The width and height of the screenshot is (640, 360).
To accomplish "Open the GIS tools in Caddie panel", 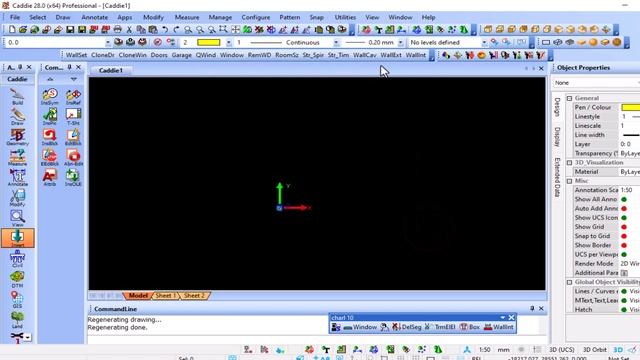I will [x=17, y=300].
